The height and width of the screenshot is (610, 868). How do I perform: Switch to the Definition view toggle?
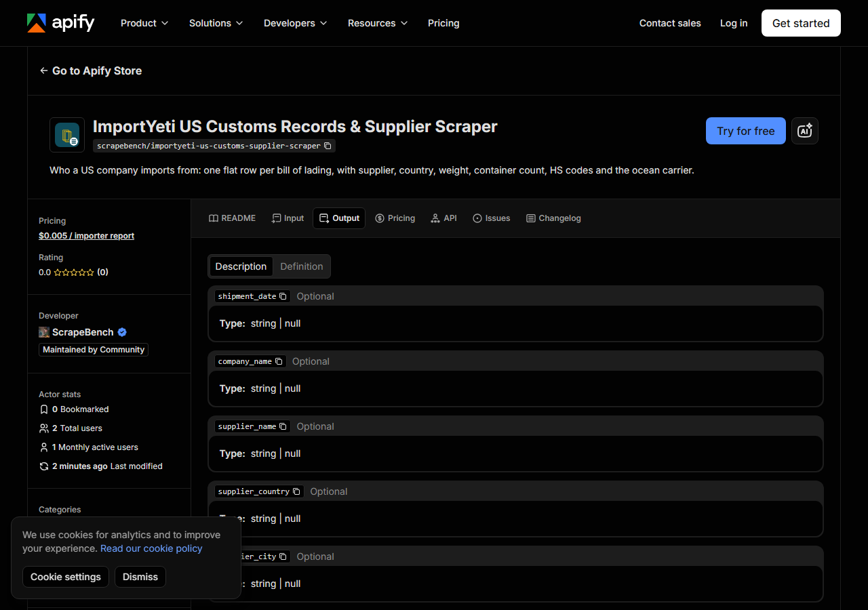(x=302, y=266)
